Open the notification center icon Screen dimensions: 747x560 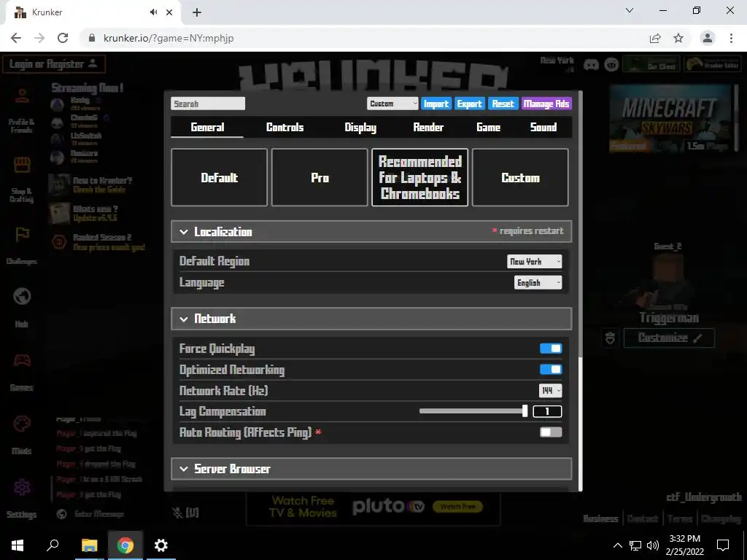click(x=723, y=545)
